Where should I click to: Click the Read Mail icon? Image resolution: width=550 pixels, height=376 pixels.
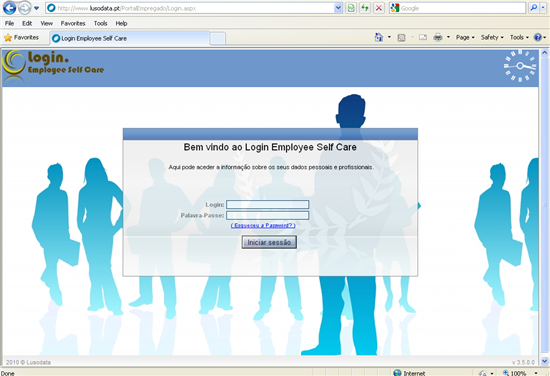pyautogui.click(x=423, y=38)
